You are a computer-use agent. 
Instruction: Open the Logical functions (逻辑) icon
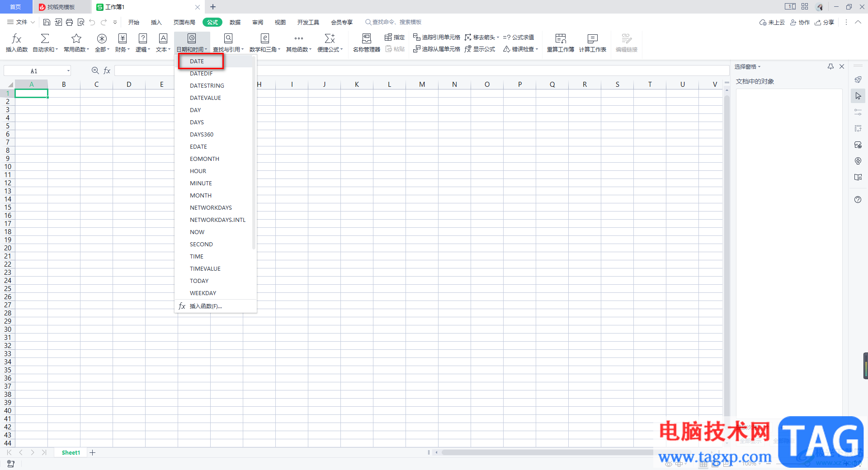(142, 39)
